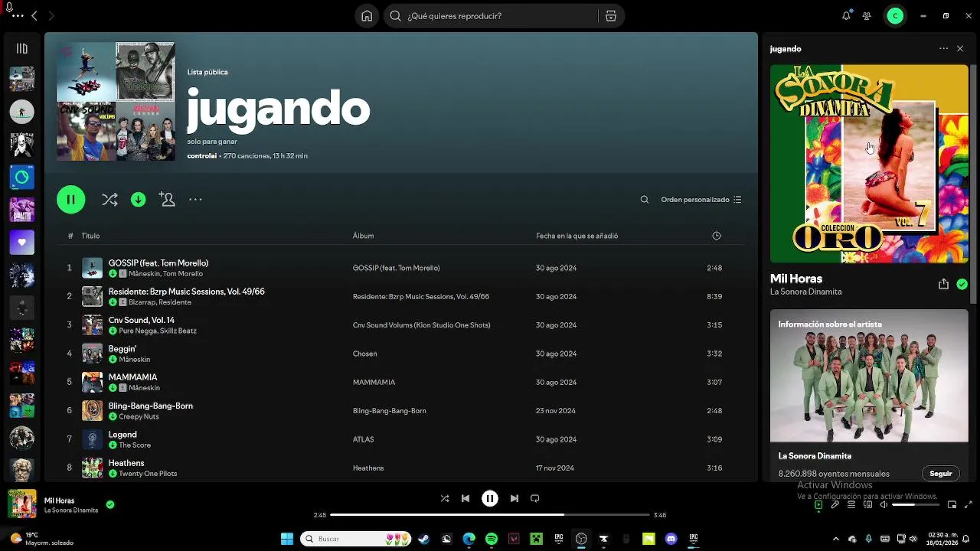Screen dimensions: 980x551
Task: Open OBS Studio from the taskbar
Action: 581,539
